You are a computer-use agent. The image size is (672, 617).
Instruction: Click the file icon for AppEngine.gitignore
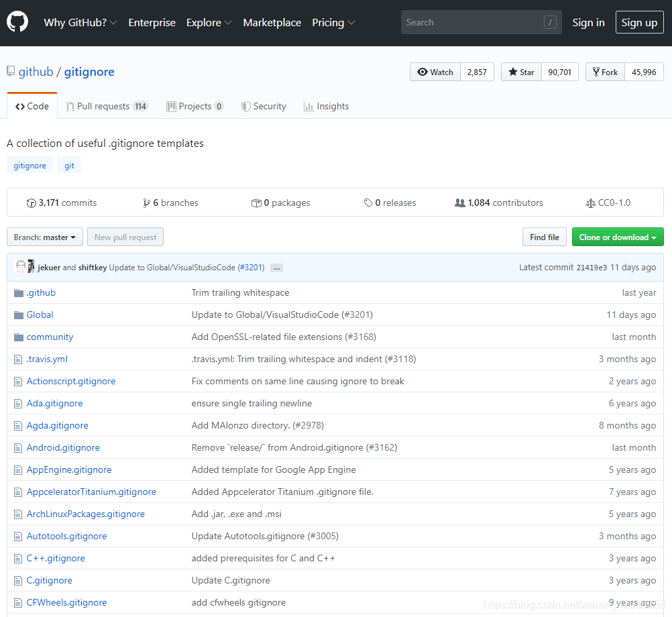18,470
